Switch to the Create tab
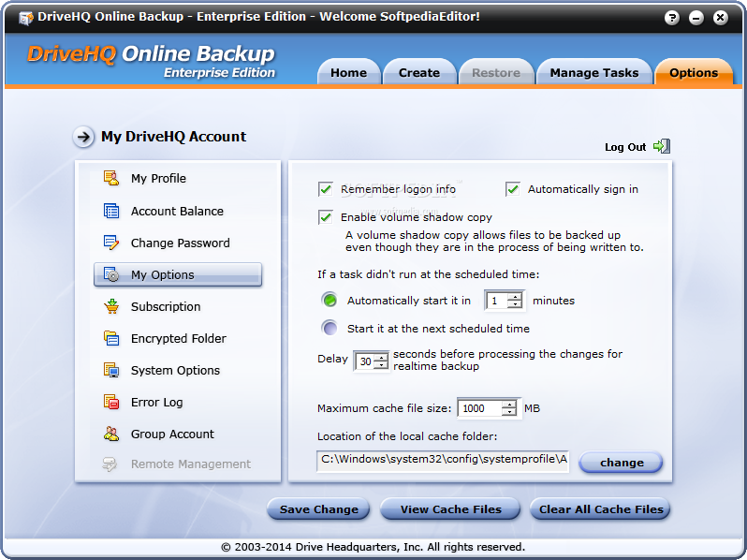The height and width of the screenshot is (560, 747). coord(419,72)
